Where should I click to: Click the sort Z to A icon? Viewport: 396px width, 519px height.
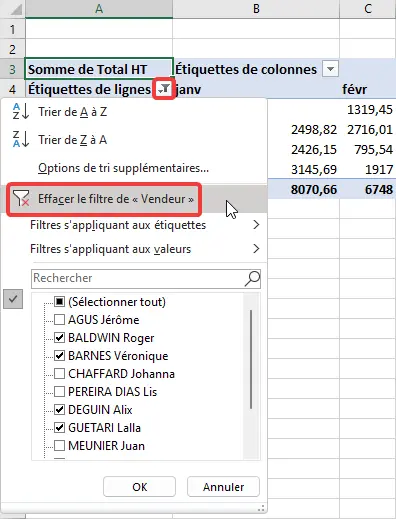point(21,140)
